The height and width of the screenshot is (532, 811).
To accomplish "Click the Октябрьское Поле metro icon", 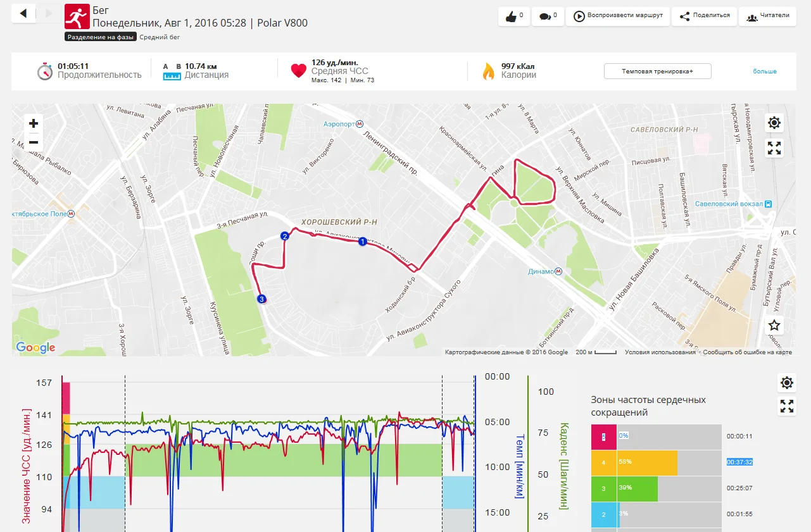I will tap(72, 214).
